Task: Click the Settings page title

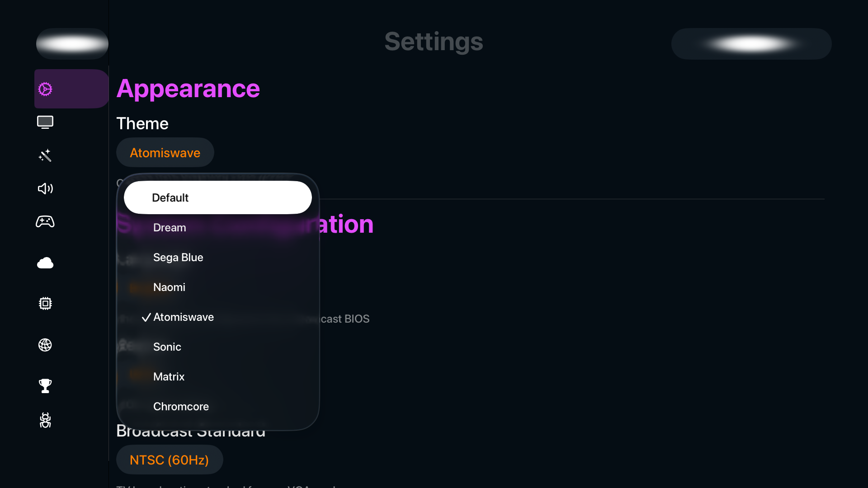Action: click(433, 42)
